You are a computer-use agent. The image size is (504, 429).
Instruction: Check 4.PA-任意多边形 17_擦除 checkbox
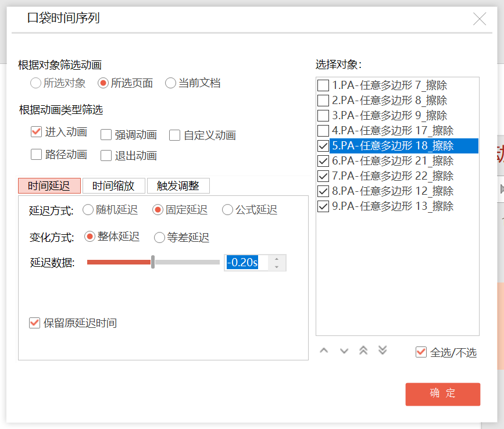pos(323,131)
